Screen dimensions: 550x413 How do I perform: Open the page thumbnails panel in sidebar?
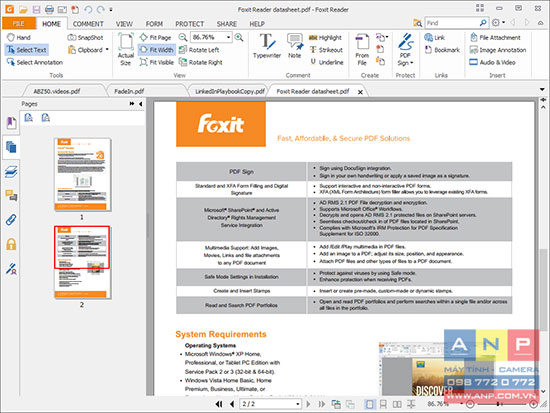(x=11, y=147)
